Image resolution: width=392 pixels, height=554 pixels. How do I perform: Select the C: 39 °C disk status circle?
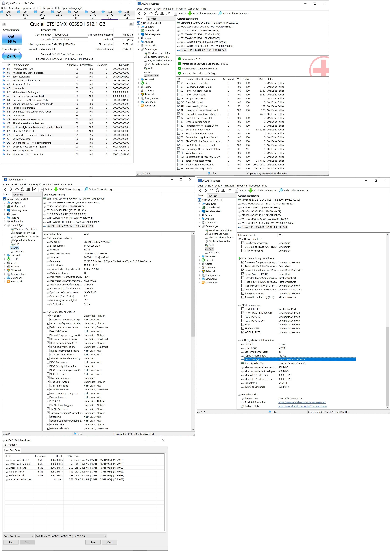[120, 12]
